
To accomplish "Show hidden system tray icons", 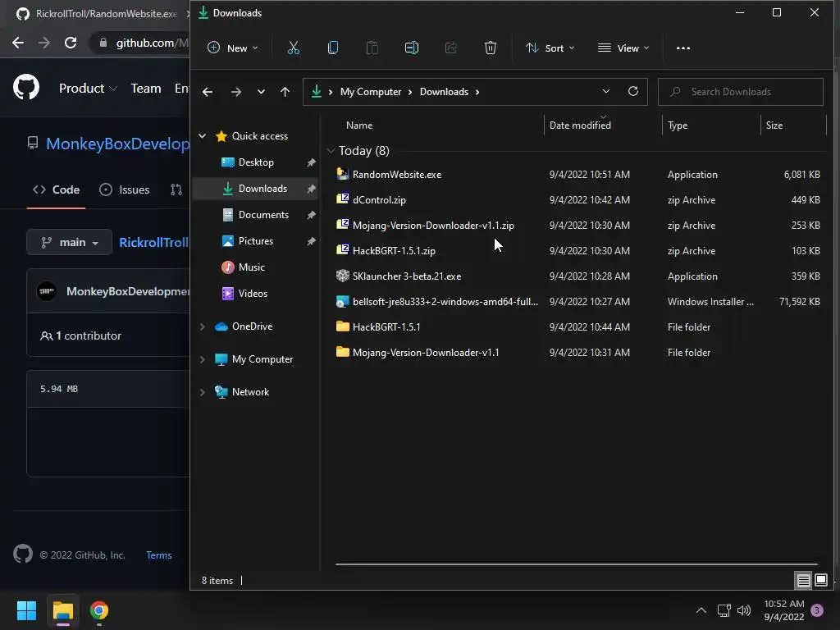I will coord(701,610).
